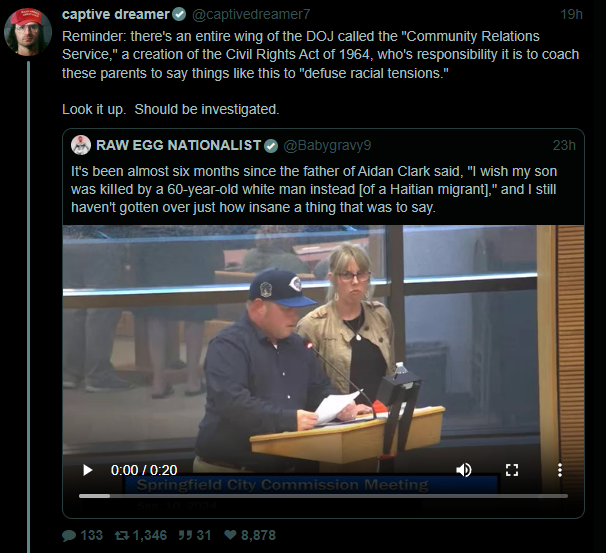This screenshot has width=606, height=553.
Task: Open quoted tweet via 23h timestamp
Action: point(564,145)
